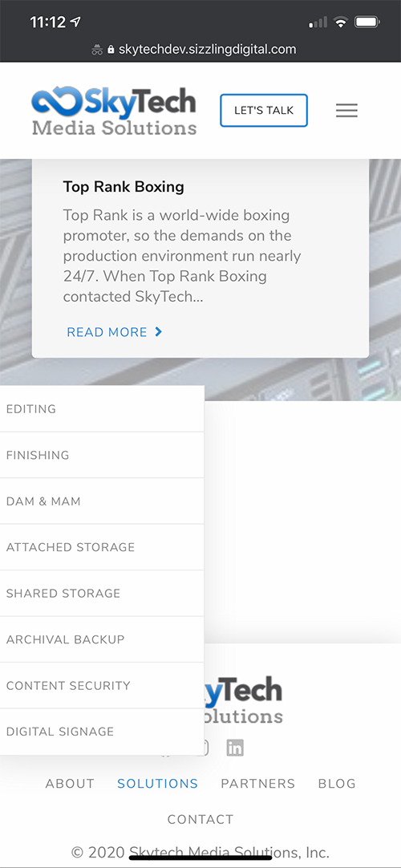Tap the LinkedIn icon in footer
The height and width of the screenshot is (868, 401).
pyautogui.click(x=235, y=748)
